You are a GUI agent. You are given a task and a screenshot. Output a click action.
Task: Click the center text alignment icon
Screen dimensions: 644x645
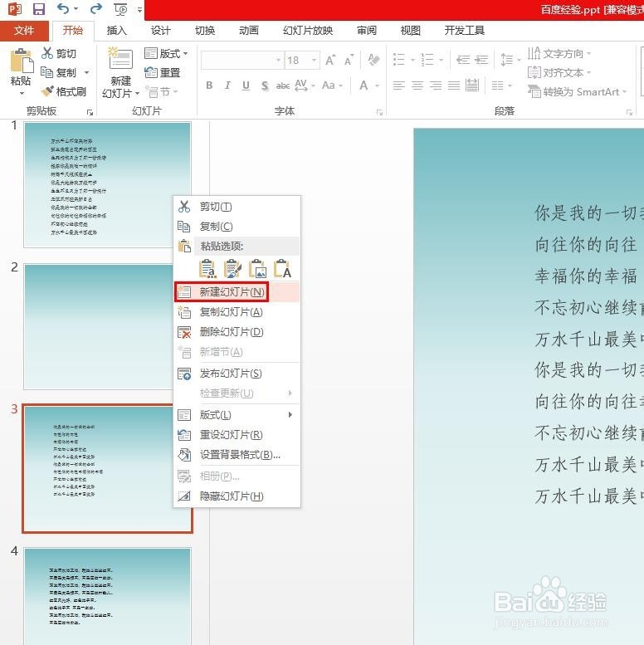(x=417, y=86)
